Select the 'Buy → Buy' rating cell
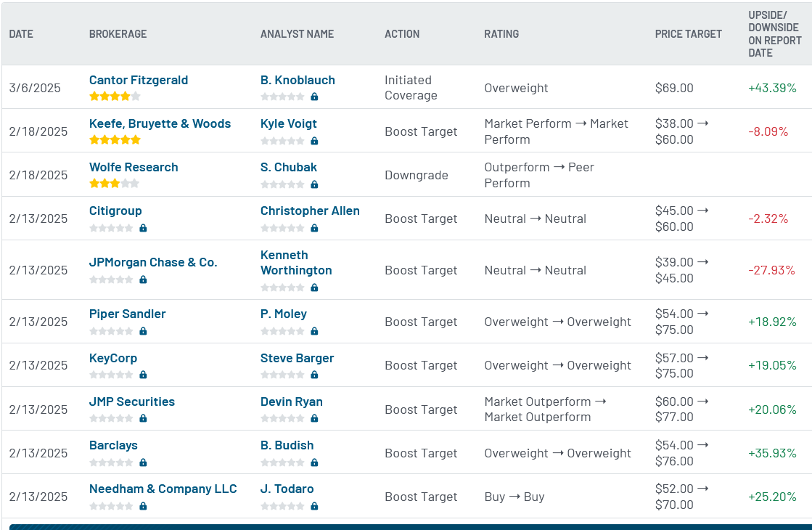Viewport: 812px width, 530px height. coord(514,497)
